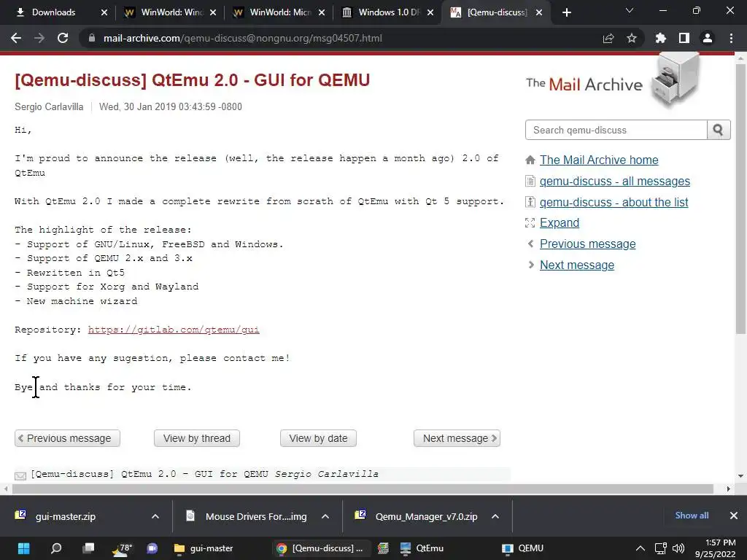747x560 pixels.
Task: Bookmark this page with the star
Action: click(632, 38)
